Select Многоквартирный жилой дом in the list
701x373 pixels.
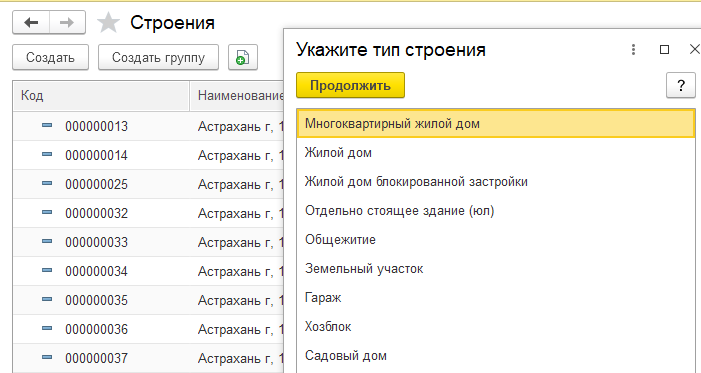[496, 124]
